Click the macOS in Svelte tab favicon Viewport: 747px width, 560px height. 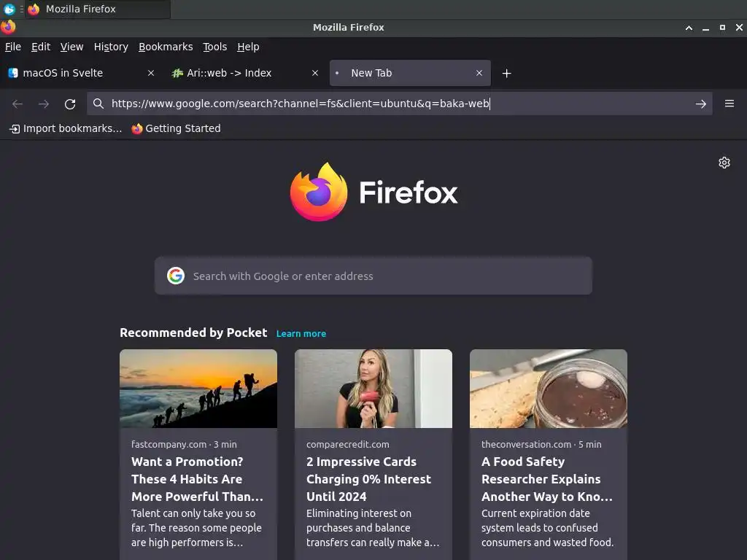(13, 73)
